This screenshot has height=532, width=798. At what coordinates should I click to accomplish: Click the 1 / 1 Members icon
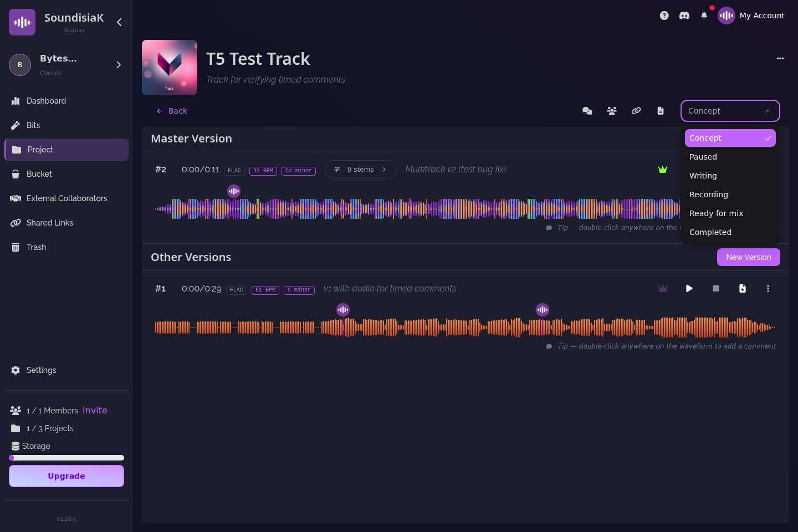coord(16,411)
